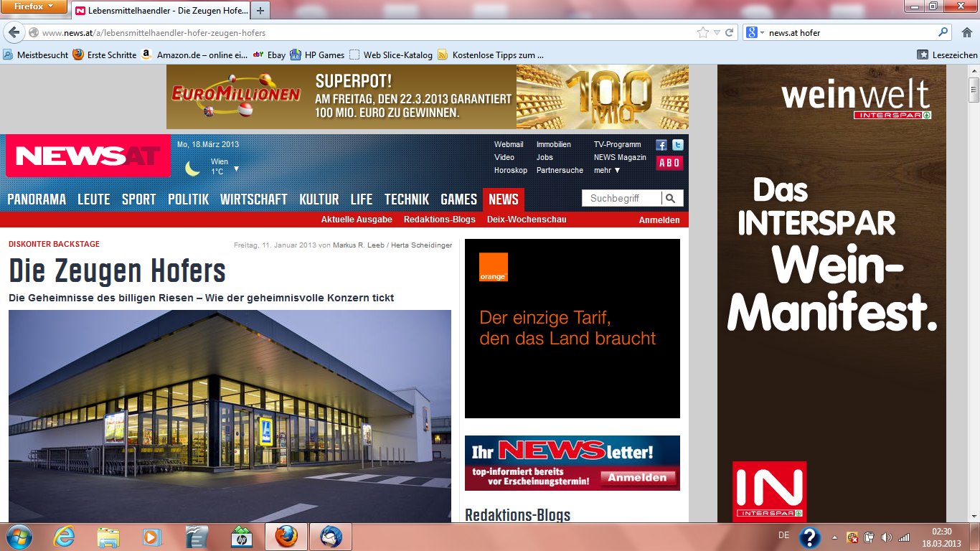This screenshot has height=551, width=980.
Task: Click Anmelden on the newsletter banner
Action: tap(637, 477)
